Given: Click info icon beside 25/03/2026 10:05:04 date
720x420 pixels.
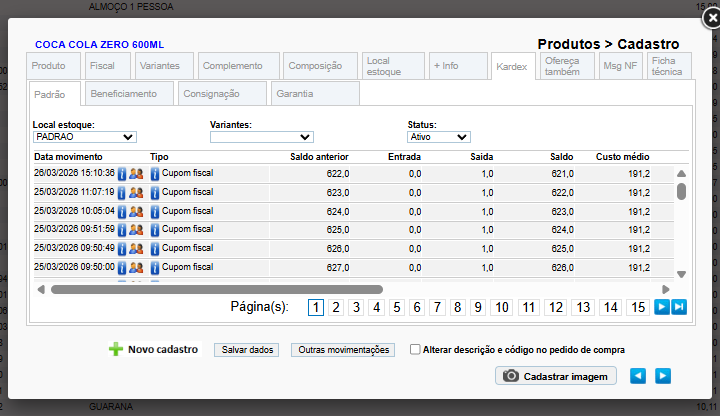Looking at the screenshot, I should [122, 212].
